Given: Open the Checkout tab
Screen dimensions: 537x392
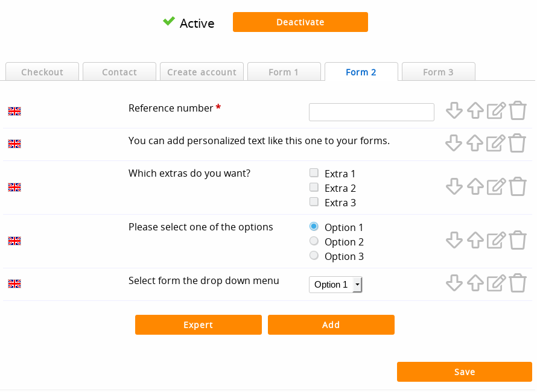Looking at the screenshot, I should [42, 72].
